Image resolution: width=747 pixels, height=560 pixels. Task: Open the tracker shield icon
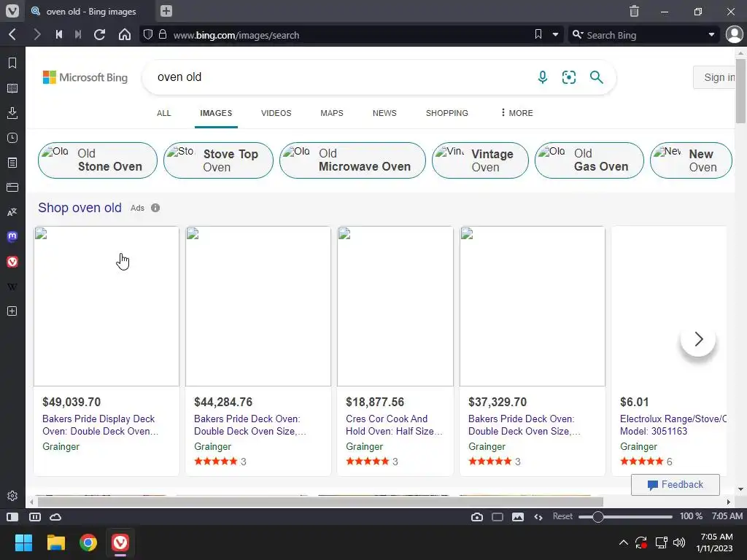click(x=148, y=35)
